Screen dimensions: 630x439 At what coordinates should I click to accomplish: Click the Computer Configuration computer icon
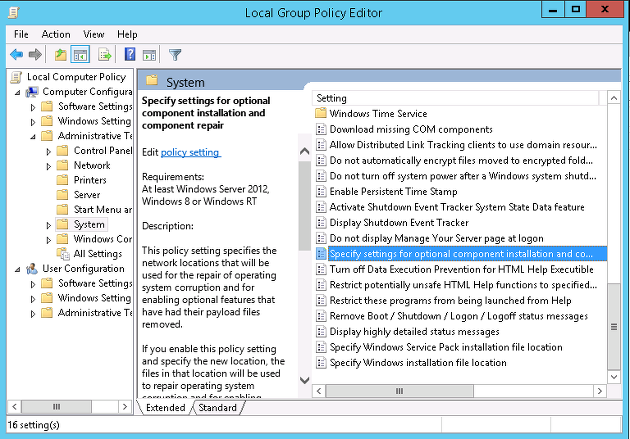[32, 92]
